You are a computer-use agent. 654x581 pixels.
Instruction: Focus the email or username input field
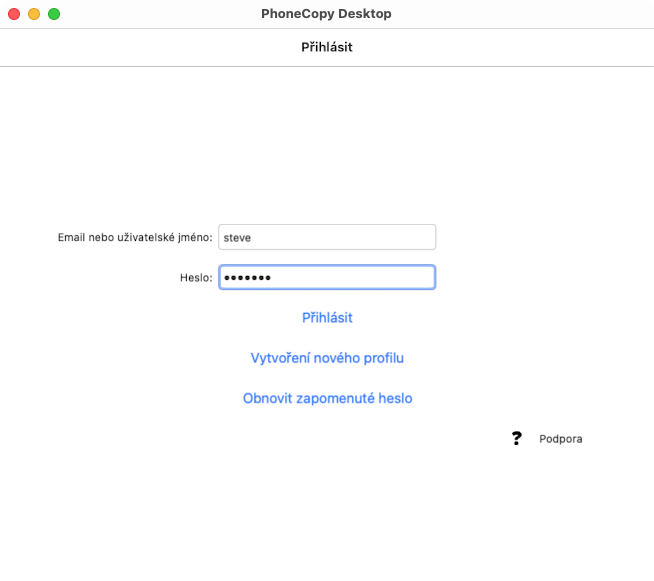coord(327,237)
